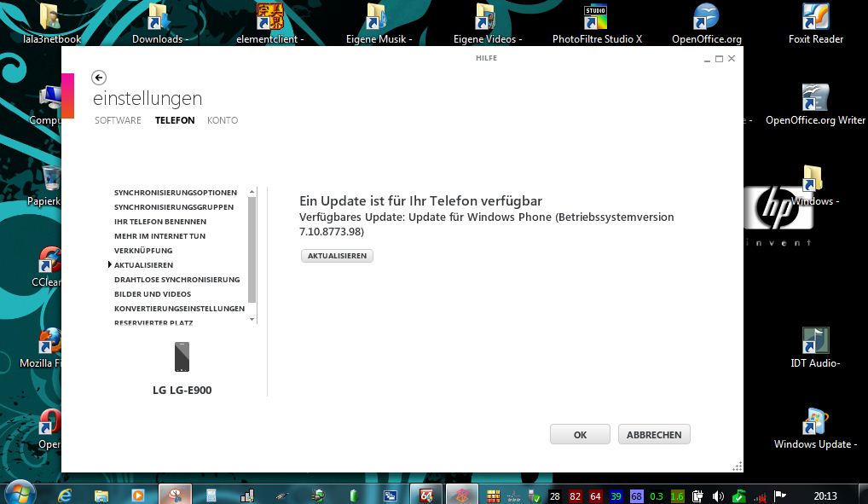The height and width of the screenshot is (504, 868).
Task: Click the back arrow above einstellungen
Action: click(99, 78)
